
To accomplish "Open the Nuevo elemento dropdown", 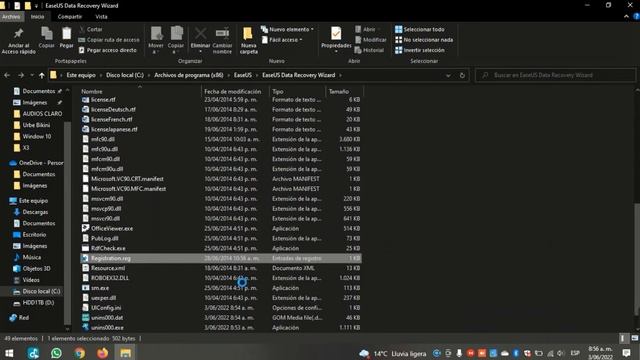I will tap(287, 29).
